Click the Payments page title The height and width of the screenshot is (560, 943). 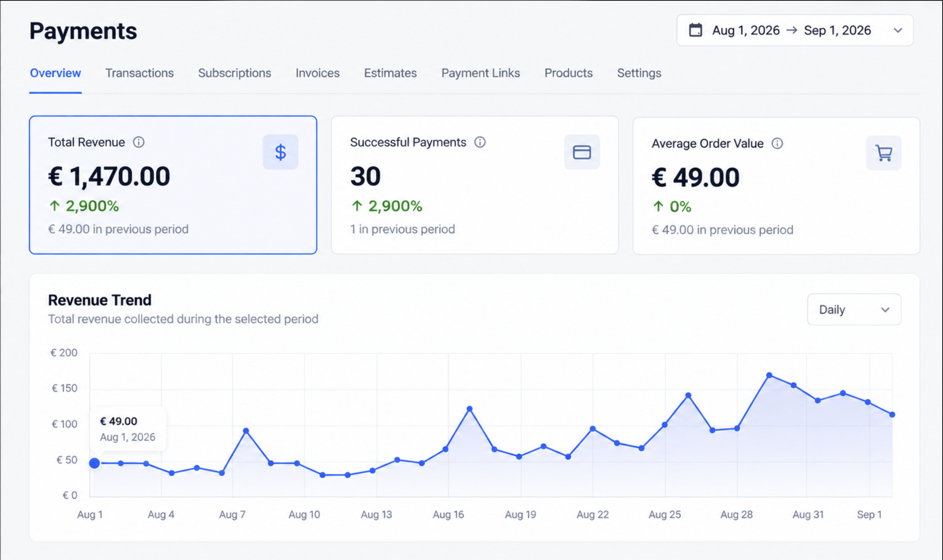(x=83, y=31)
